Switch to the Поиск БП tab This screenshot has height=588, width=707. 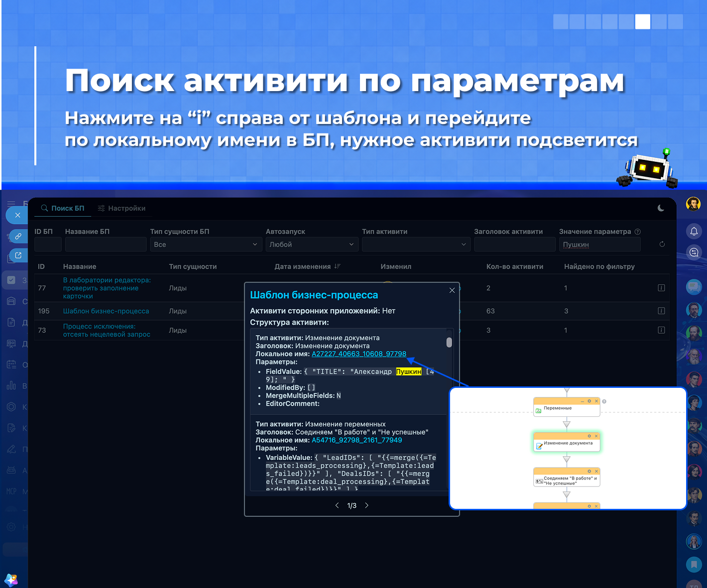(x=63, y=208)
